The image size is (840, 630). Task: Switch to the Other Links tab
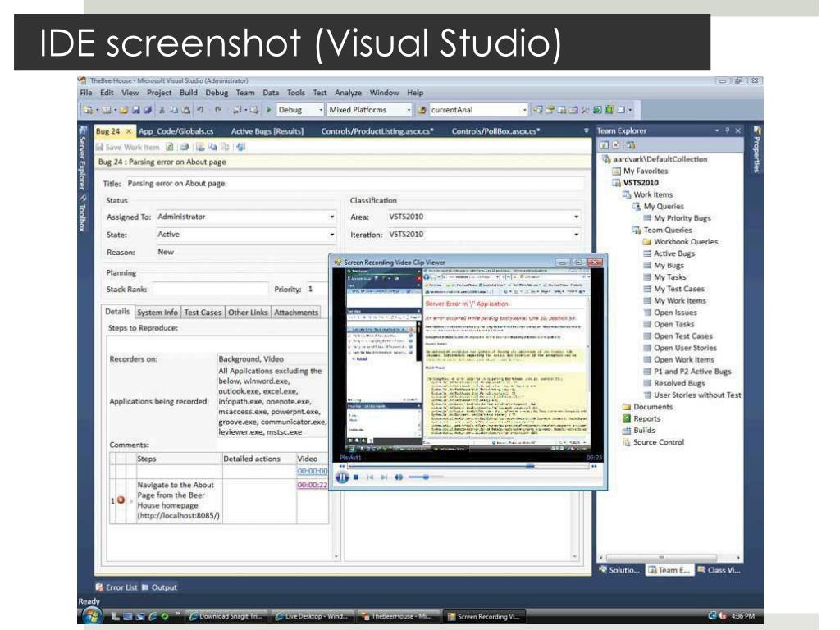[x=248, y=313]
